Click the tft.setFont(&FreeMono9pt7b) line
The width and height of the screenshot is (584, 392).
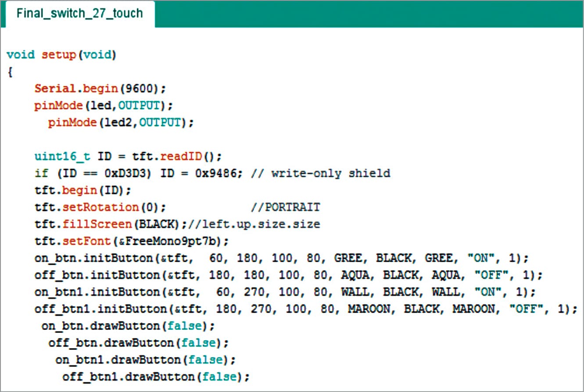pyautogui.click(x=132, y=241)
